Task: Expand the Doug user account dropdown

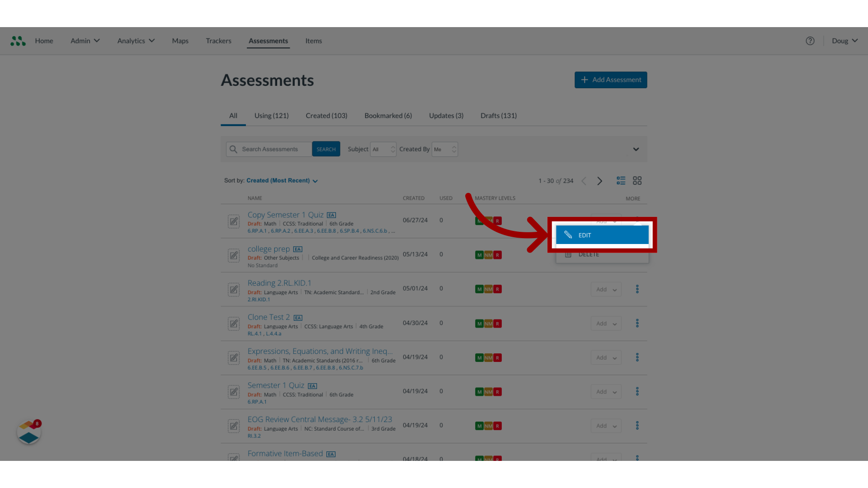Action: click(x=845, y=41)
